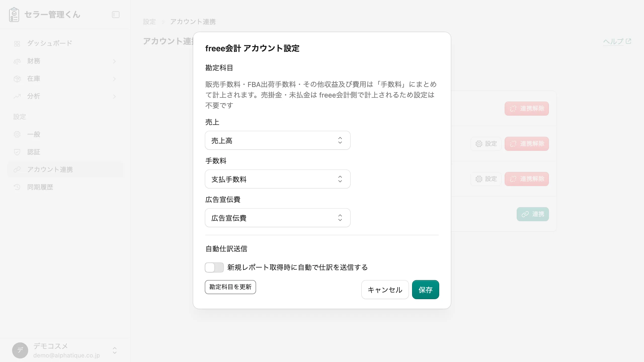Screen dimensions: 644x362
Task: Click the アカウント連携 link chain icon
Action: click(17, 169)
